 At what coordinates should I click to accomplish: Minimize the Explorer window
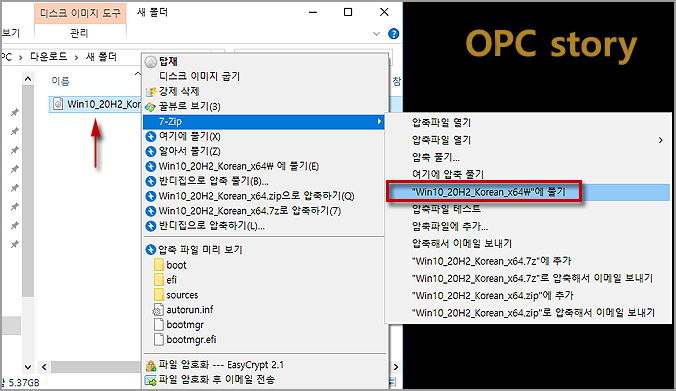(313, 13)
